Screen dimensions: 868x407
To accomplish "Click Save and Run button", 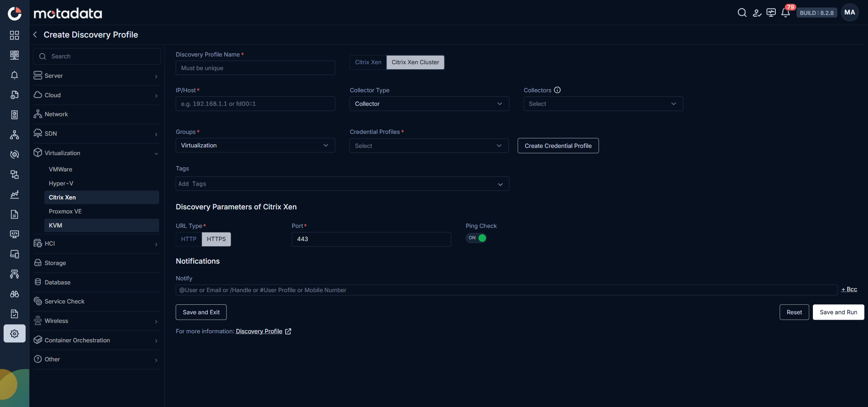I will click(x=838, y=312).
